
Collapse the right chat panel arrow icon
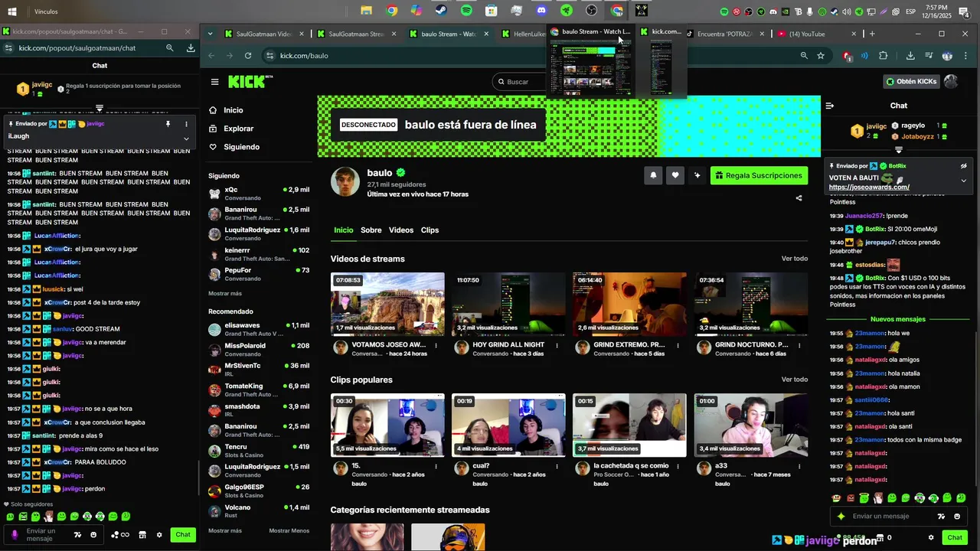[829, 106]
